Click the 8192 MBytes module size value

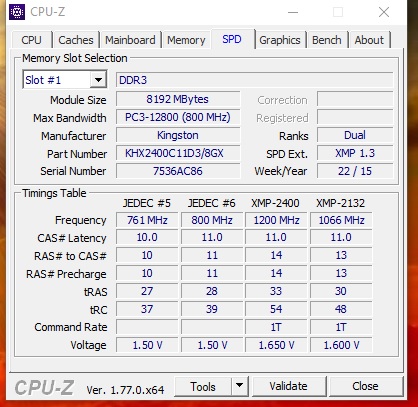click(x=178, y=99)
